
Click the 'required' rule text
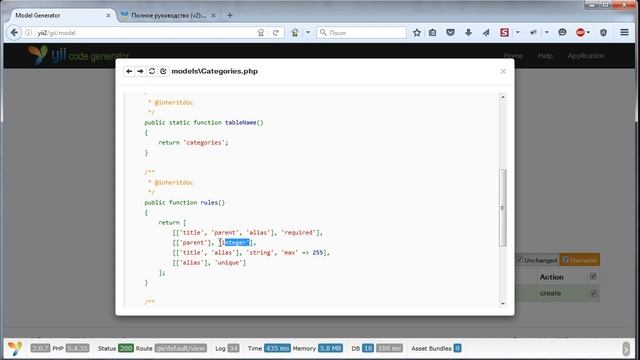[298, 232]
